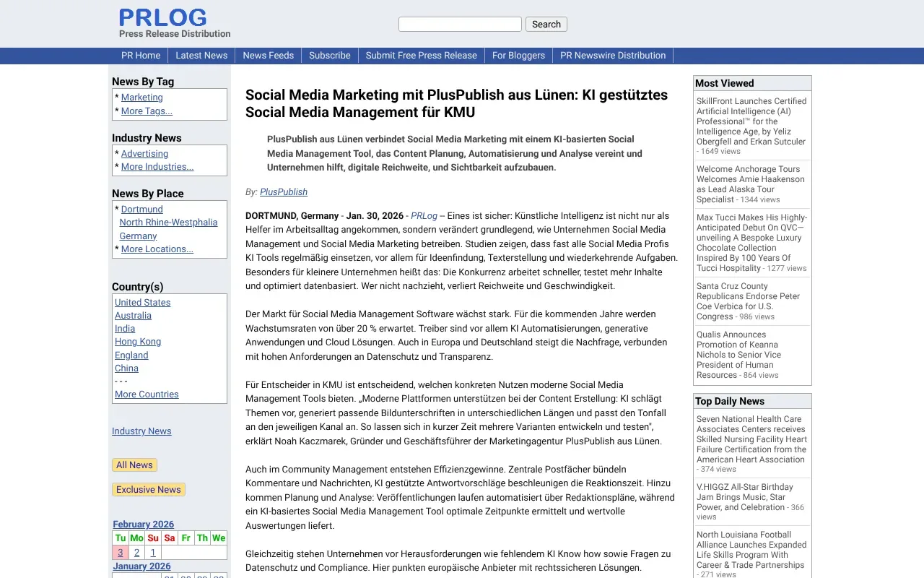Show More Countries list

[147, 394]
